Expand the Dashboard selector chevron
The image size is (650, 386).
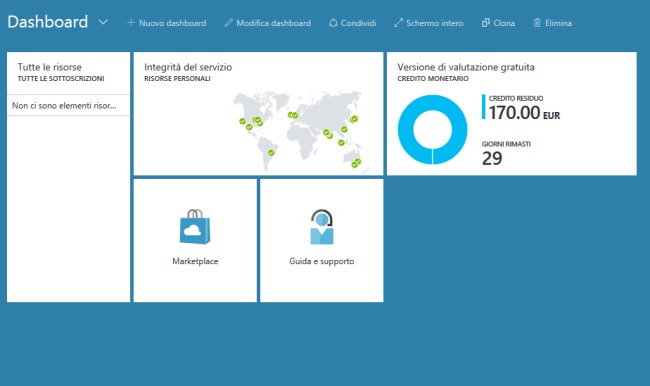point(103,22)
